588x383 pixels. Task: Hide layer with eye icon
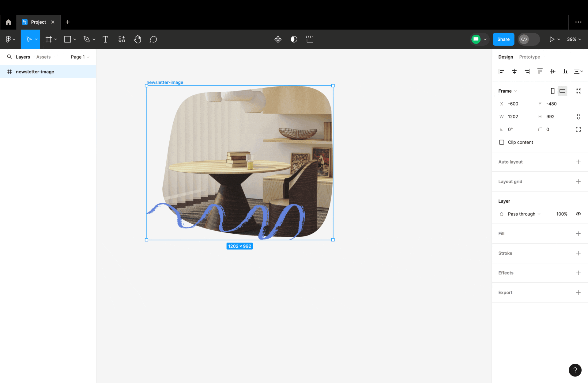tap(578, 214)
